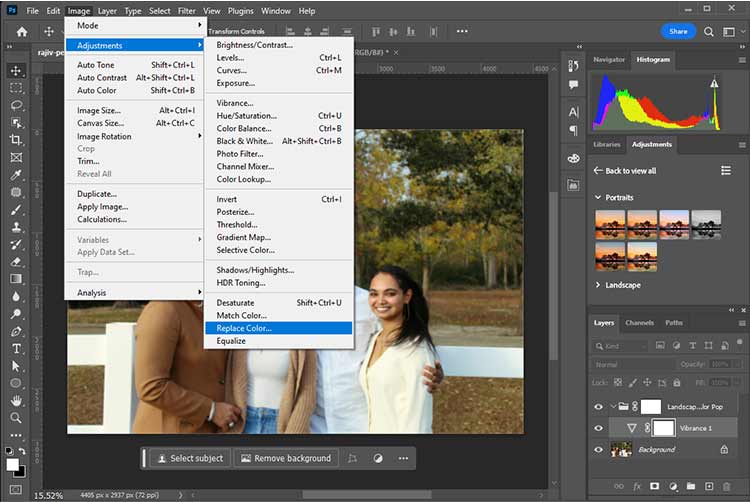Select the Zoom tool
Image resolution: width=750 pixels, height=502 pixels.
coord(16,418)
